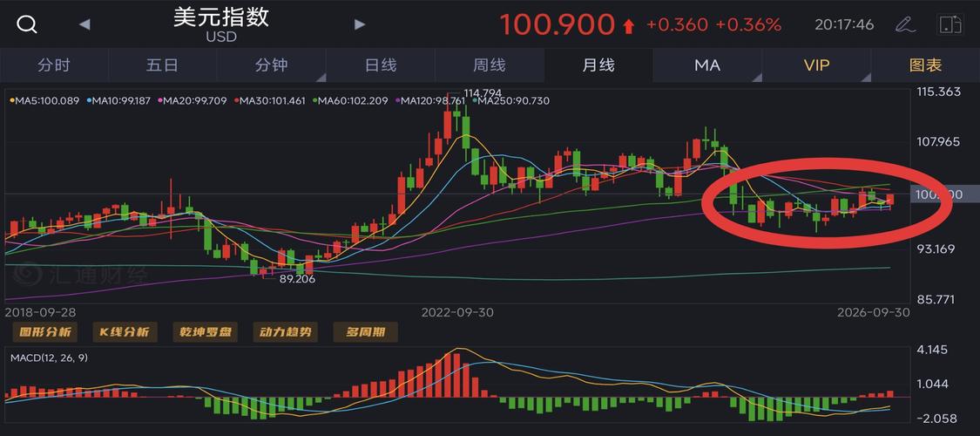Go to previous symbol with left arrow
Image resolution: width=980 pixels, height=436 pixels.
click(84, 24)
